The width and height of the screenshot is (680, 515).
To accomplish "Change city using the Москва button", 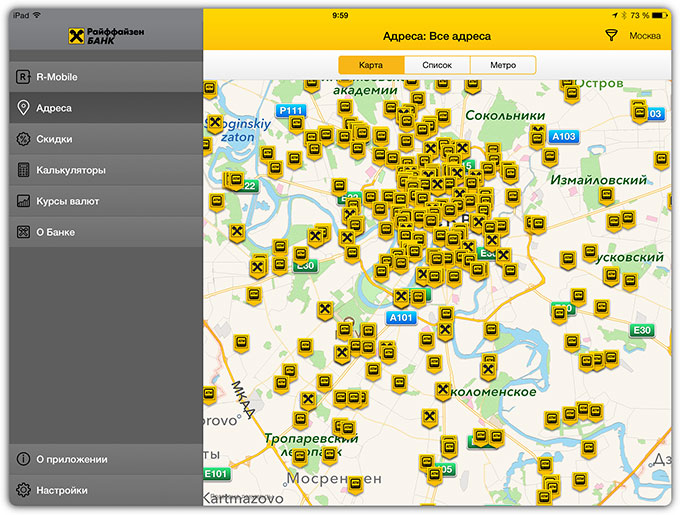I will pyautogui.click(x=645, y=36).
